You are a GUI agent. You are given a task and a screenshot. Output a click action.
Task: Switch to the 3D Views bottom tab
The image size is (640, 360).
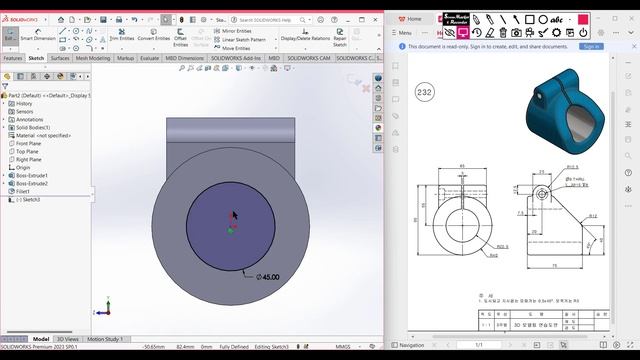[x=67, y=339]
